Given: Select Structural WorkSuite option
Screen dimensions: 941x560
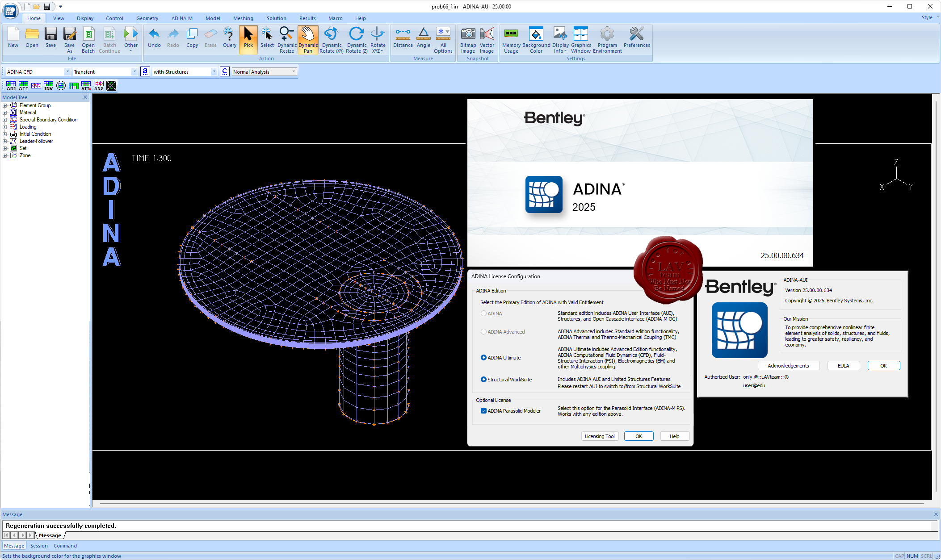Looking at the screenshot, I should tap(483, 380).
